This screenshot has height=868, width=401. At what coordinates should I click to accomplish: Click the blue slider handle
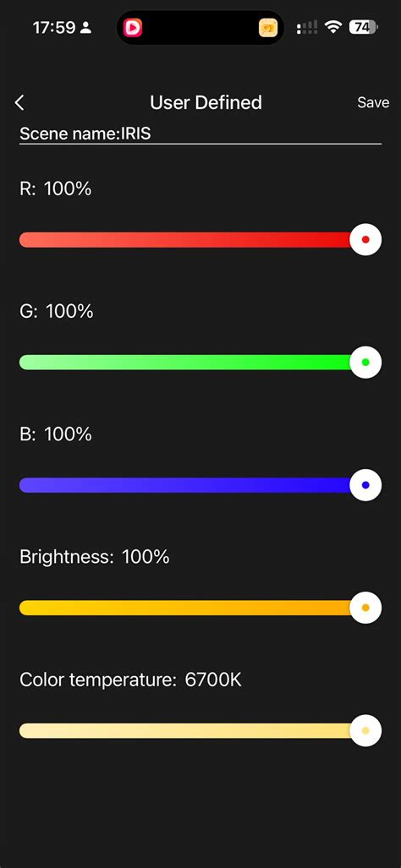pyautogui.click(x=365, y=485)
